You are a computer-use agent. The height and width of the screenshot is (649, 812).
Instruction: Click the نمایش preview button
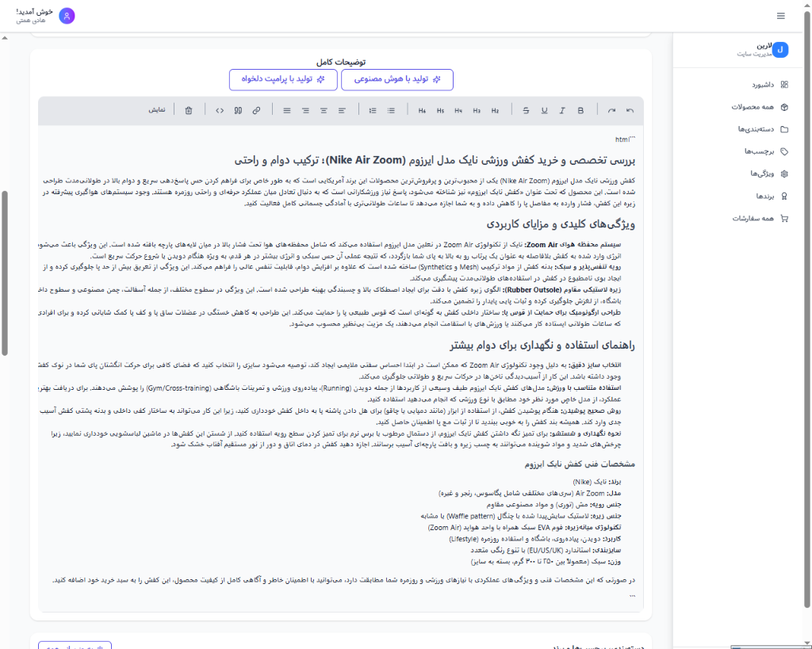point(157,110)
